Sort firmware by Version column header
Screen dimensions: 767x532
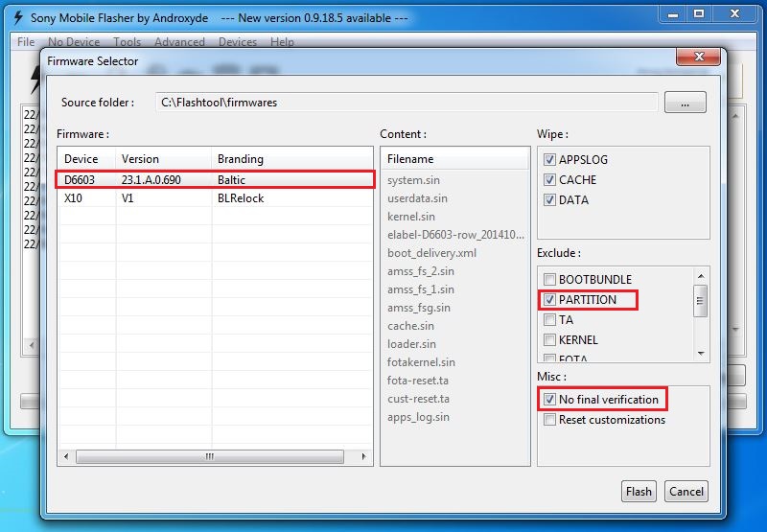[x=163, y=159]
